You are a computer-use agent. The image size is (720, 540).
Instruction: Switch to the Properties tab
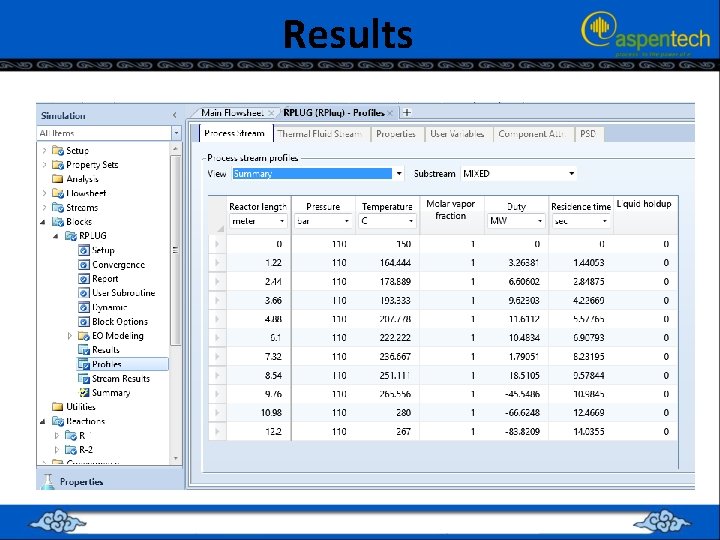[396, 134]
